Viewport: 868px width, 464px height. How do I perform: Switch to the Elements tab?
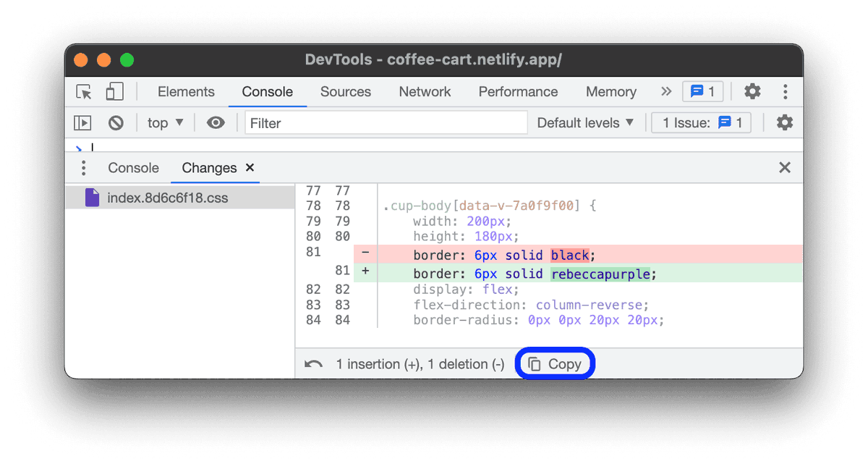tap(186, 92)
